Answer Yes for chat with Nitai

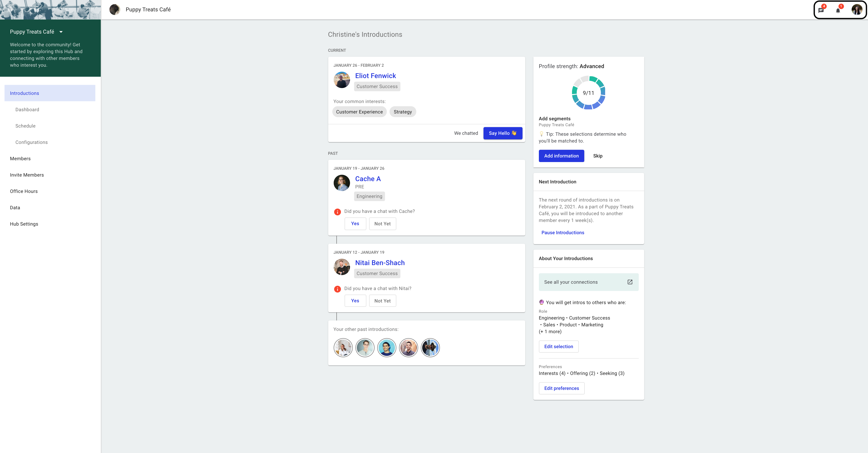click(355, 301)
